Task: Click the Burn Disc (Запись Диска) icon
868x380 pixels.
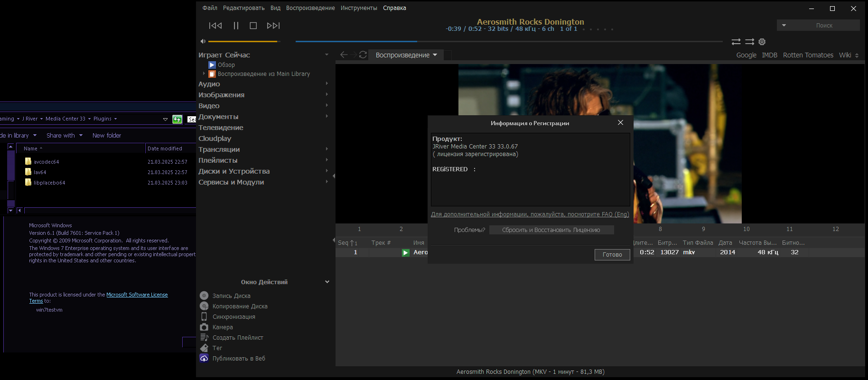Action: [204, 296]
